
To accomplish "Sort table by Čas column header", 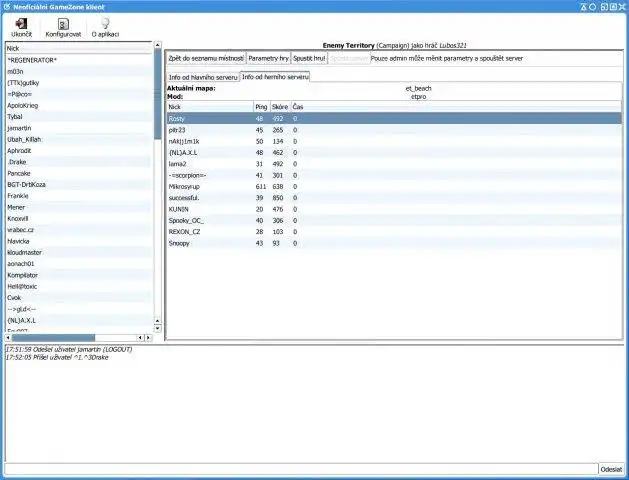I will [457, 107].
